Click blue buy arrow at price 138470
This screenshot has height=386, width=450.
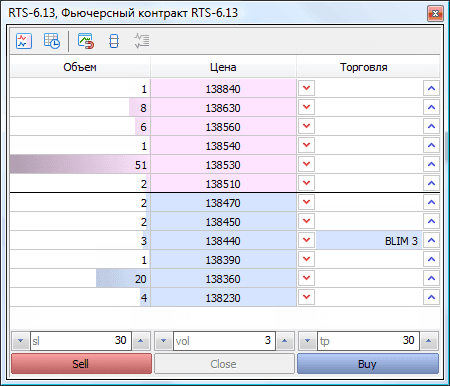(x=431, y=202)
